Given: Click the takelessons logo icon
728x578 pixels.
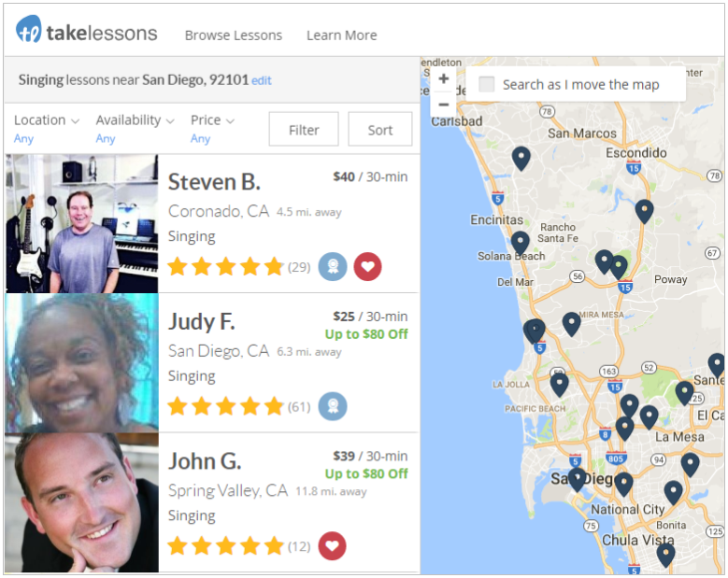Looking at the screenshot, I should [x=28, y=29].
